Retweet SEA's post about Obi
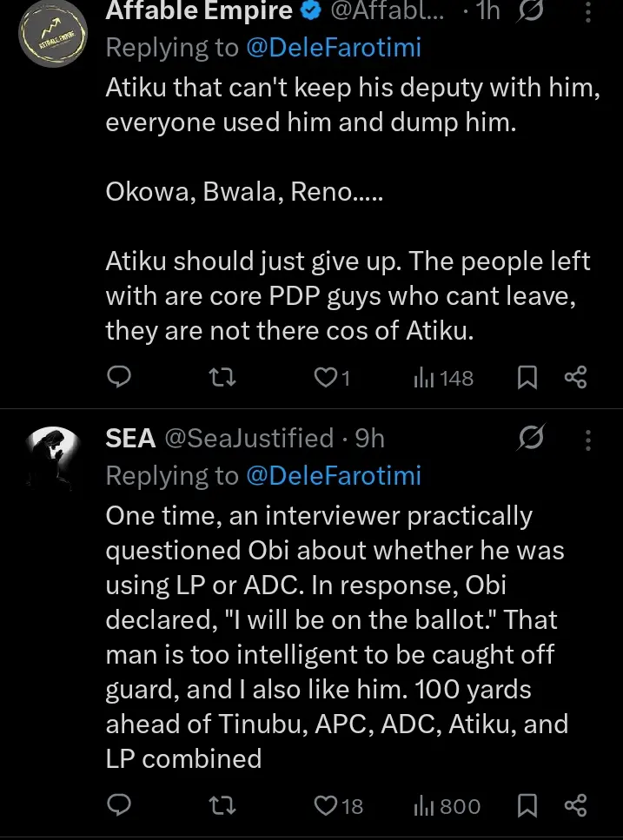This screenshot has height=840, width=623. coord(224,805)
